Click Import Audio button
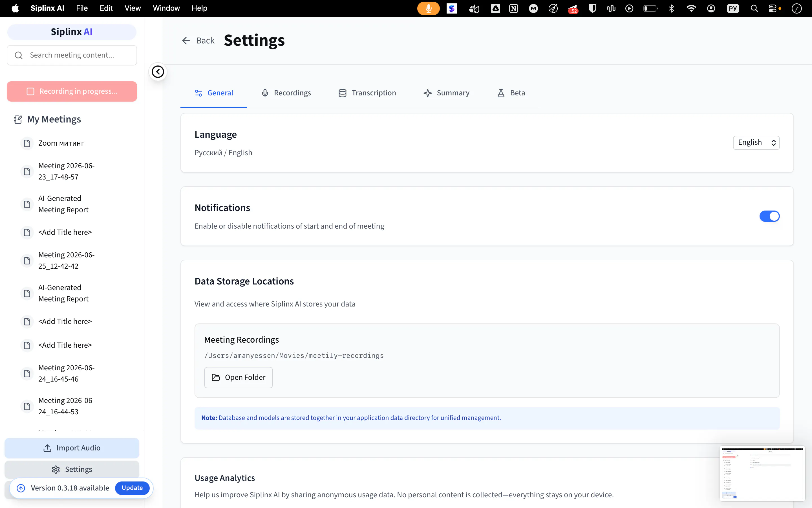Viewport: 812px width, 508px height. [72, 448]
